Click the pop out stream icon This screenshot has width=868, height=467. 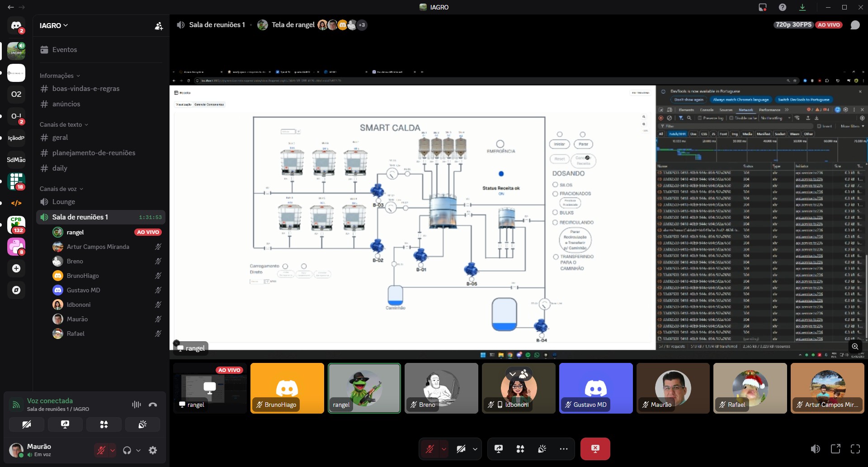835,449
